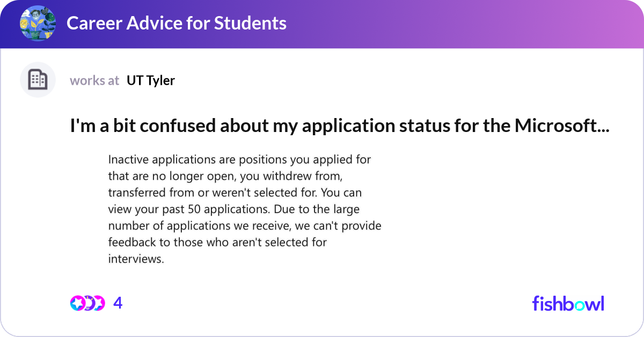Click the "works at" label
The height and width of the screenshot is (337, 644).
(94, 80)
